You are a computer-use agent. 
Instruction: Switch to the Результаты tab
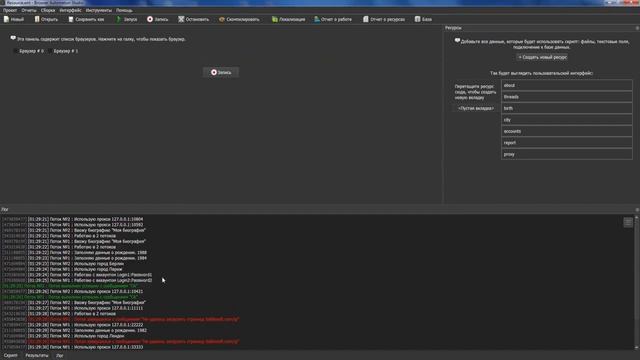pos(37,356)
